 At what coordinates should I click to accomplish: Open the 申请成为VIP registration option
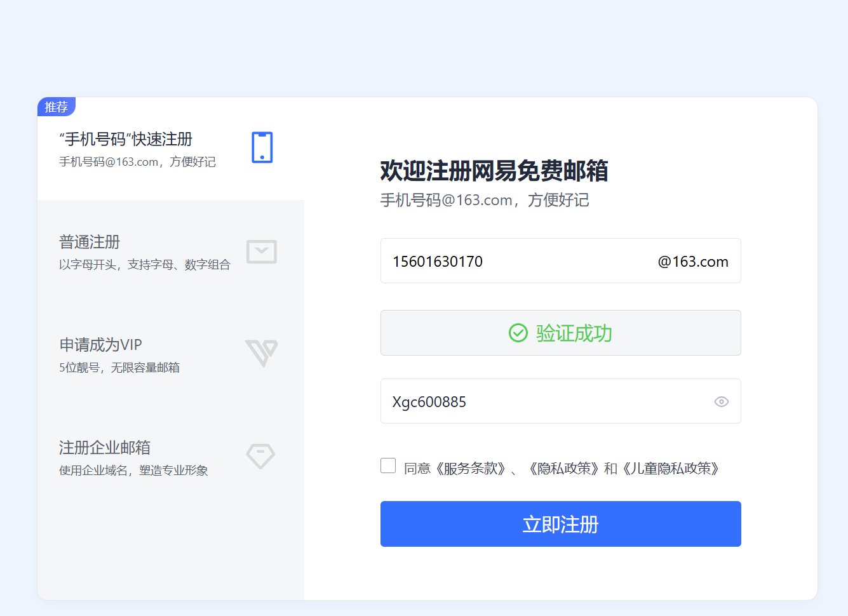(x=100, y=345)
